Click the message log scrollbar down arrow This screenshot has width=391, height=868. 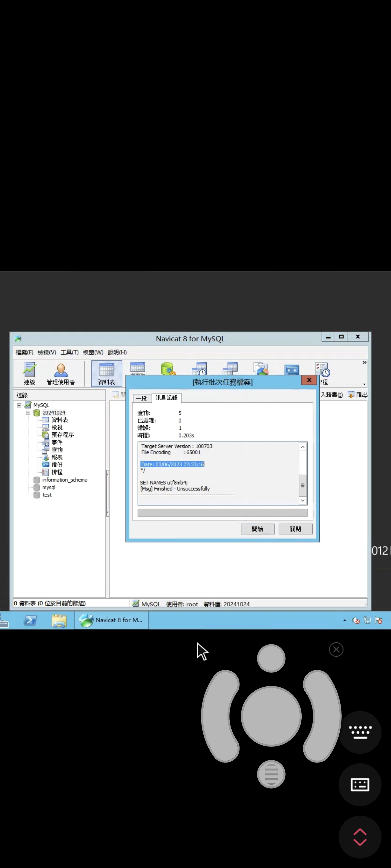click(302, 500)
